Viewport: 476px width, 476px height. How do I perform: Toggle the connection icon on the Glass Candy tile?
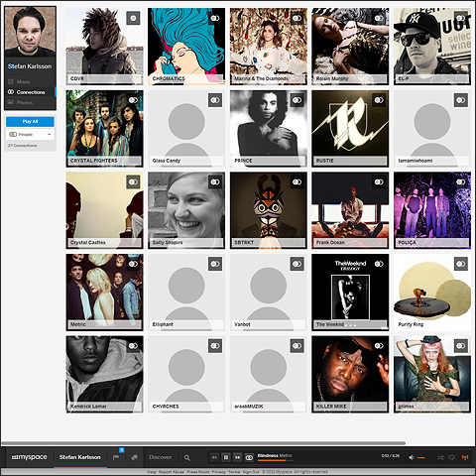pos(215,100)
